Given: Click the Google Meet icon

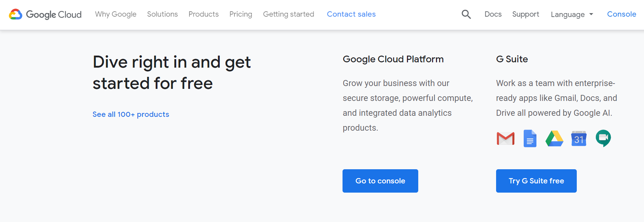Looking at the screenshot, I should tap(603, 138).
